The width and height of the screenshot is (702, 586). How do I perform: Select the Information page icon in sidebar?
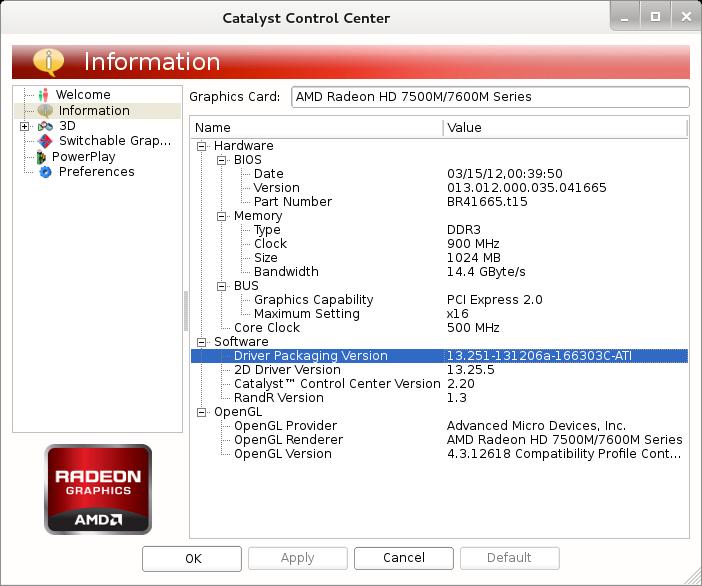click(45, 111)
